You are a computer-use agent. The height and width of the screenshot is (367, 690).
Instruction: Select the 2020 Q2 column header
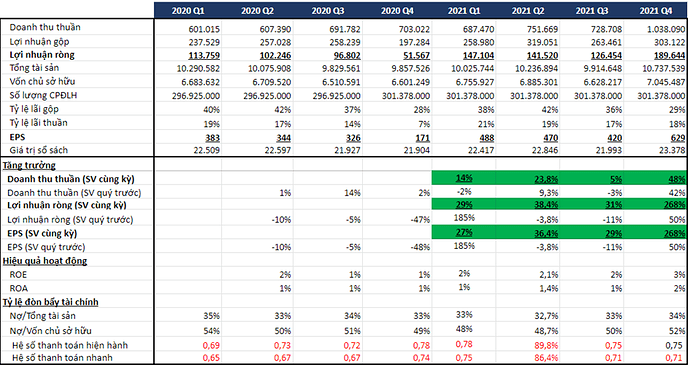tap(257, 11)
